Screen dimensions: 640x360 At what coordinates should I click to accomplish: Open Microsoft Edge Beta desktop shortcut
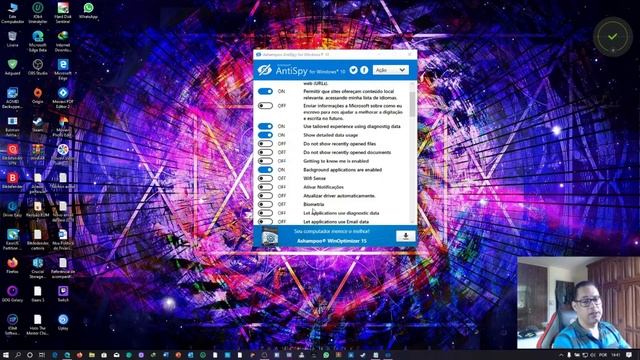38,41
